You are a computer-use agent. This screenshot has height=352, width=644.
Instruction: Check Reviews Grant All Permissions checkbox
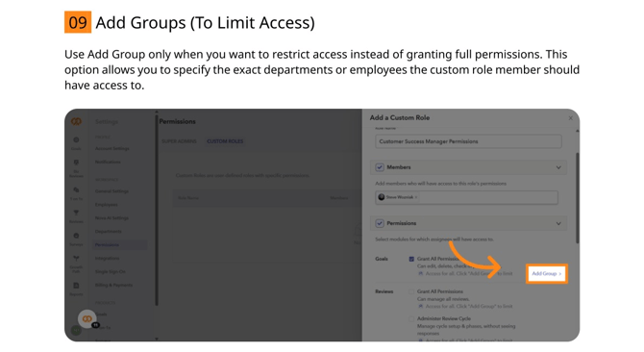point(411,291)
